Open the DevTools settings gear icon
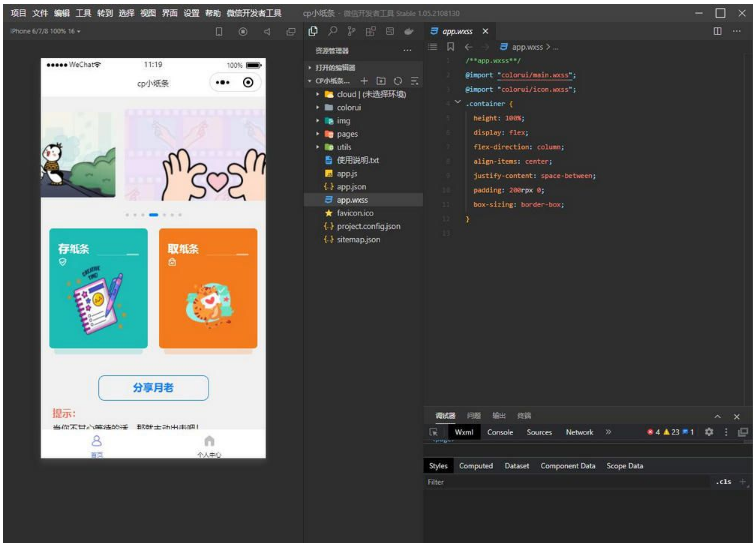Image resolution: width=755 pixels, height=543 pixels. [709, 432]
